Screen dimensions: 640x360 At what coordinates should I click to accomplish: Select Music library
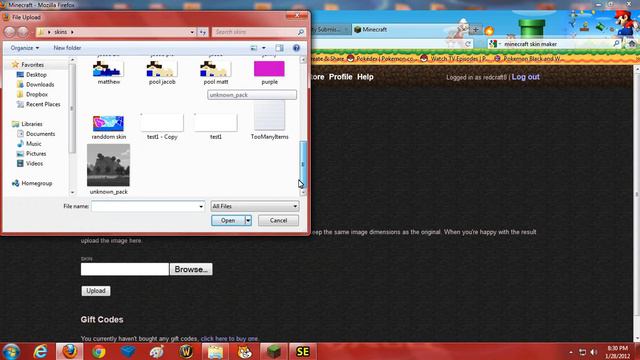pyautogui.click(x=33, y=144)
